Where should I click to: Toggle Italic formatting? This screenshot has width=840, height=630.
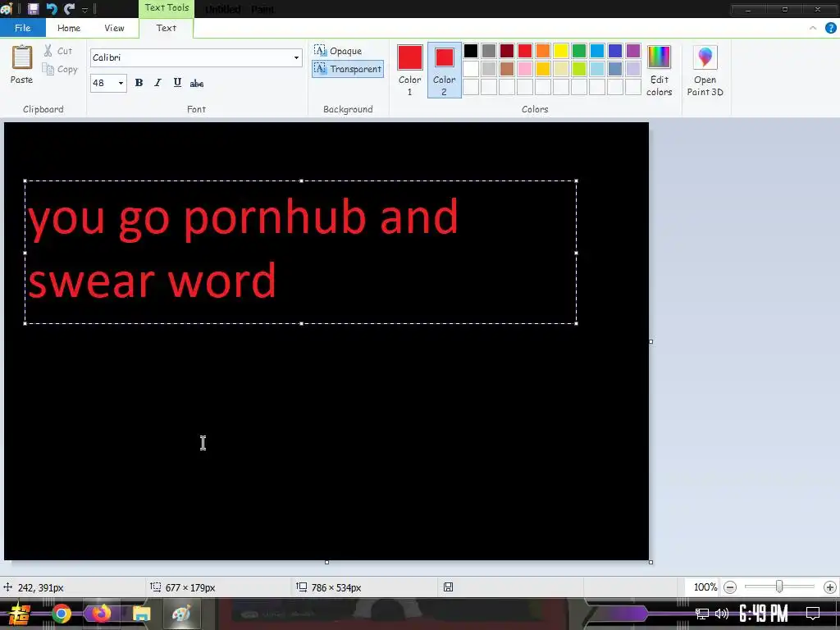point(157,83)
